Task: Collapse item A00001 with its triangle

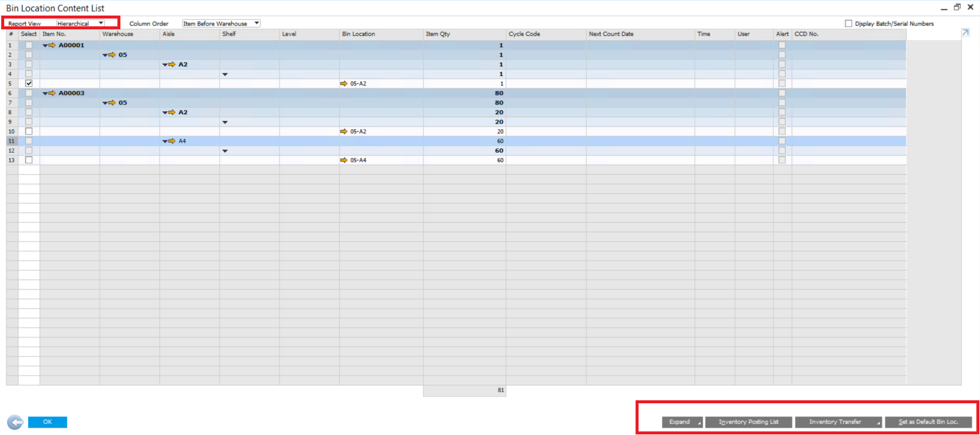Action: 45,45
